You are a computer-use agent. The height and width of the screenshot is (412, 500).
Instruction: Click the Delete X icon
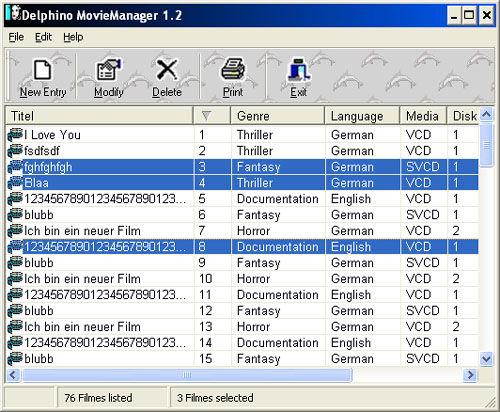tap(167, 70)
